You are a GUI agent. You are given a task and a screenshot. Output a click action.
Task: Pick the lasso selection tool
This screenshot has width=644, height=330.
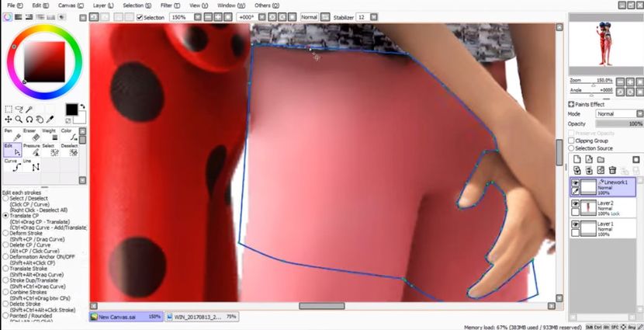pos(19,109)
